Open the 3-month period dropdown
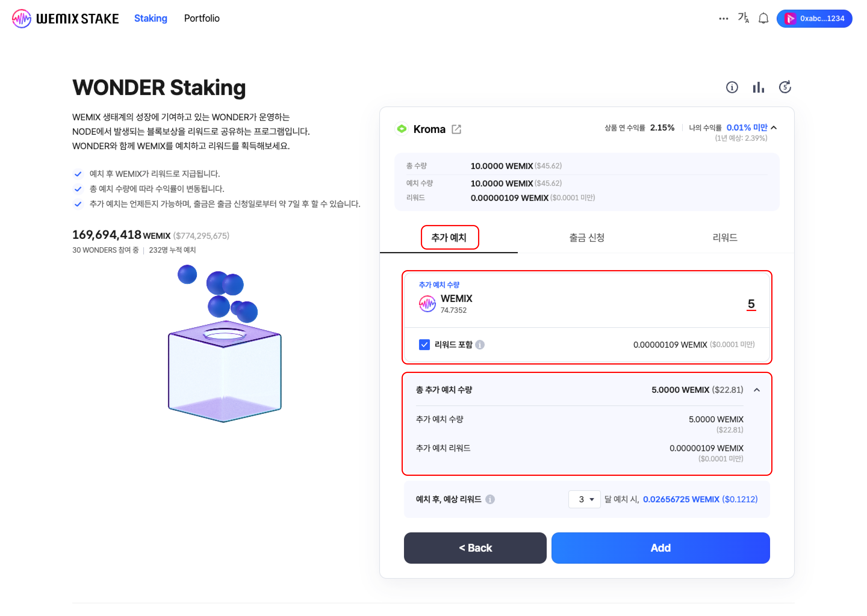Screen dimensions: 867x616 [584, 499]
